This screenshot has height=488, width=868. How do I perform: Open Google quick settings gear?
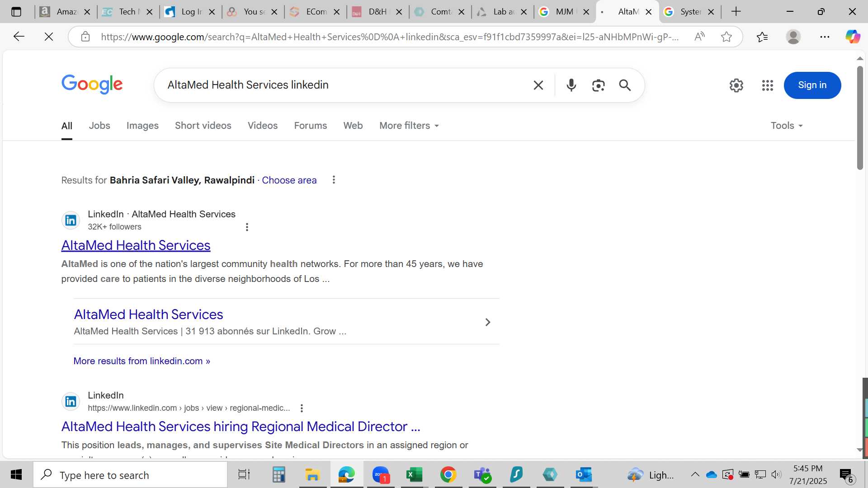pos(736,85)
